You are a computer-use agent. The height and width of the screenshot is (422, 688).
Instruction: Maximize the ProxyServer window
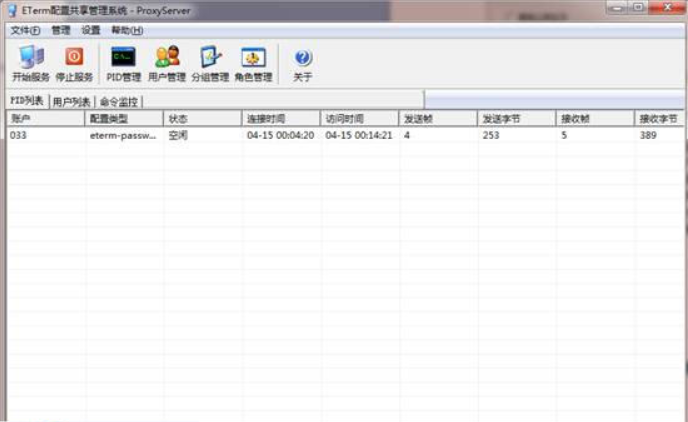638,7
